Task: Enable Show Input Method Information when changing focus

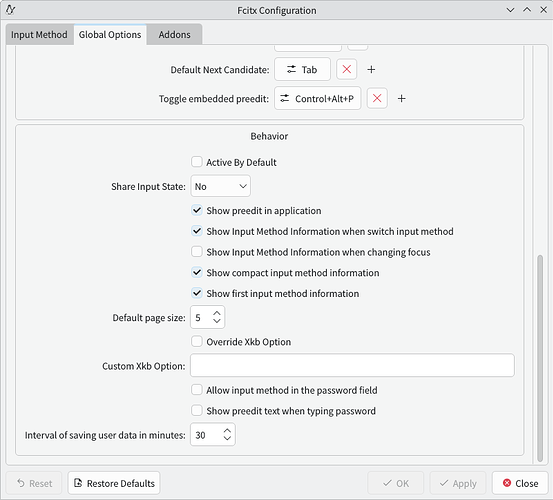Action: coord(196,252)
